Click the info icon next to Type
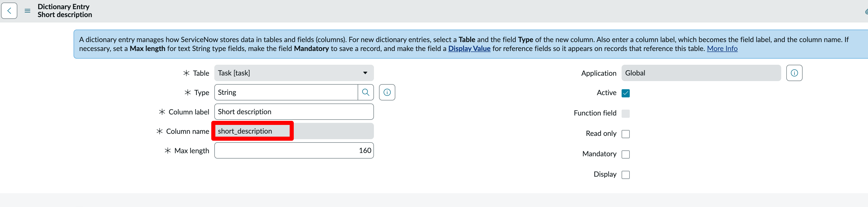The height and width of the screenshot is (207, 868). tap(387, 92)
